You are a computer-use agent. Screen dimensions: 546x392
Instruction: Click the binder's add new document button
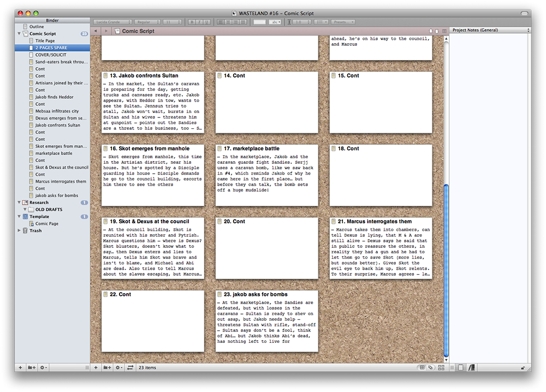pos(20,368)
